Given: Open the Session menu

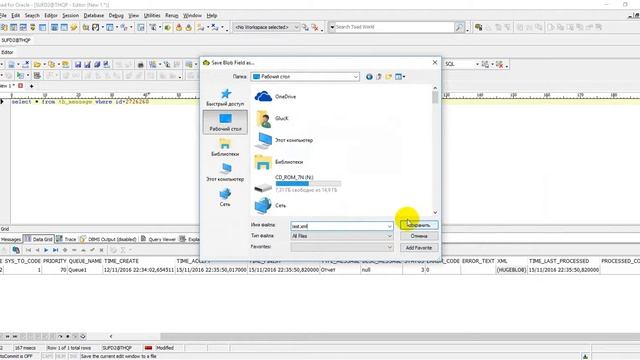Looking at the screenshot, I should pos(70,16).
